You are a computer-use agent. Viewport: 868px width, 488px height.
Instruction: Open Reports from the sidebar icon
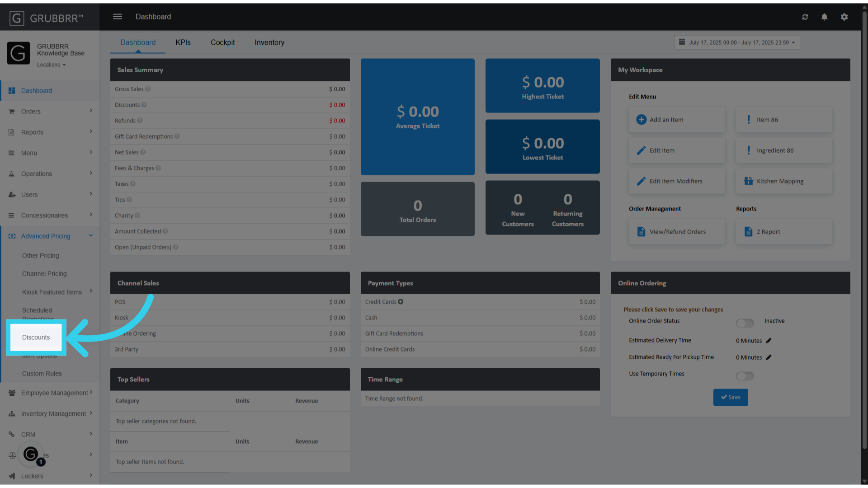click(12, 132)
